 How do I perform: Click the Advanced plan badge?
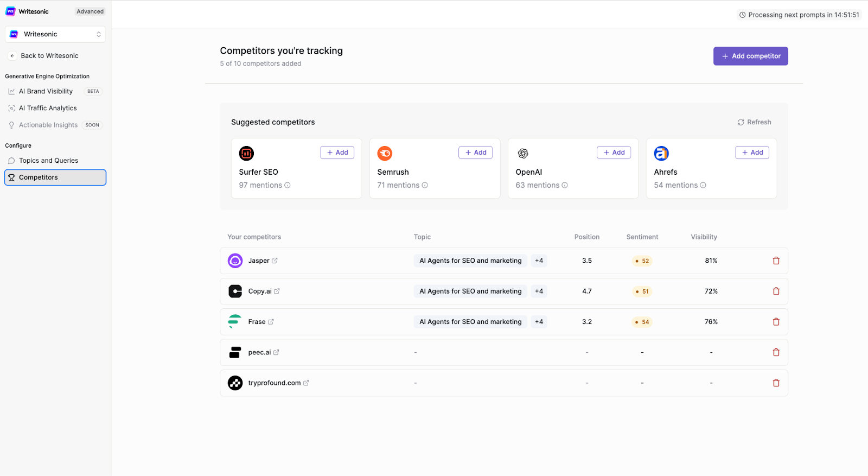click(90, 11)
